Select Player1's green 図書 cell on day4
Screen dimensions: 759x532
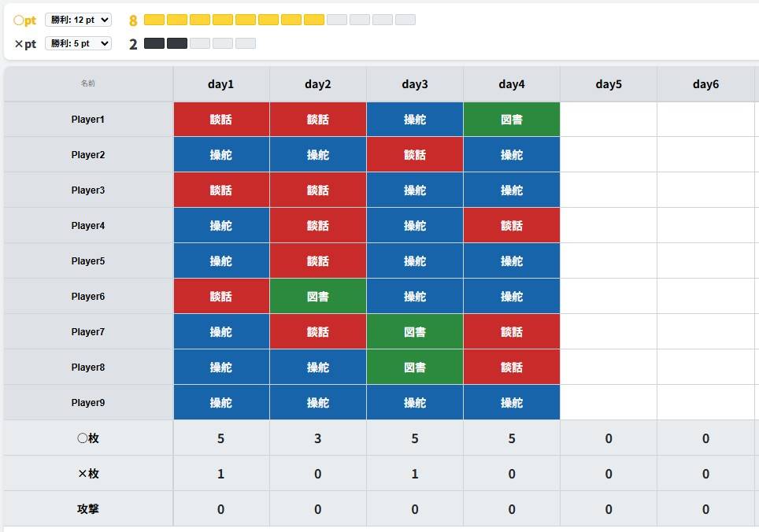(x=512, y=120)
